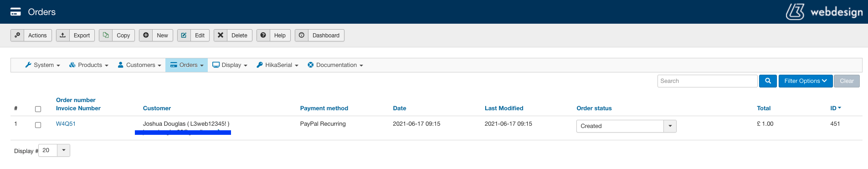Click the magnifier search button
Image resolution: width=868 pixels, height=169 pixels.
tap(768, 81)
